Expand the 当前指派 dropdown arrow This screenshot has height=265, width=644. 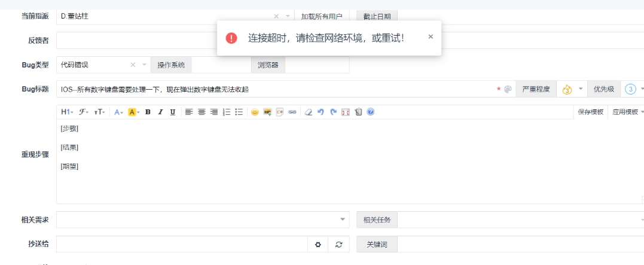288,16
